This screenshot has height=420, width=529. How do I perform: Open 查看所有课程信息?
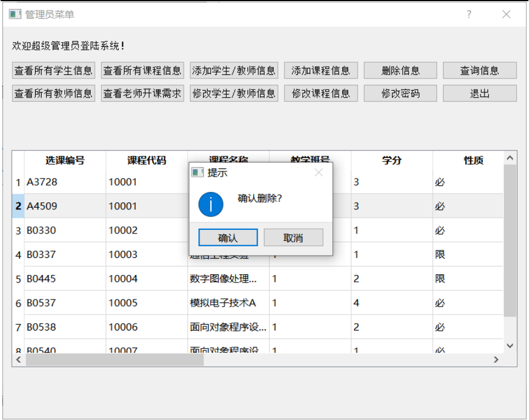point(142,71)
